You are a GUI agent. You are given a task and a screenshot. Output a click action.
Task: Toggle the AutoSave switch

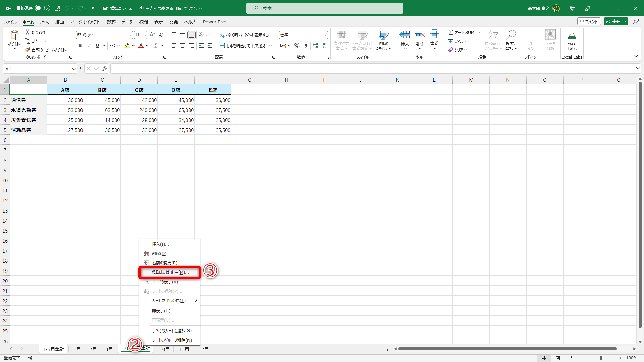click(43, 8)
